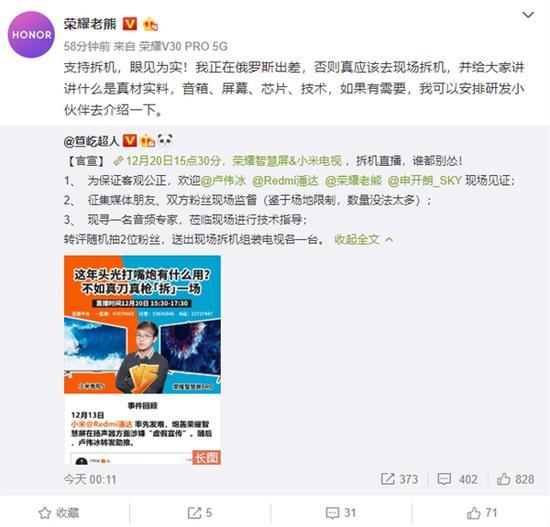
Task: Open the @申开朗_SKY mention
Action: pyautogui.click(x=424, y=181)
